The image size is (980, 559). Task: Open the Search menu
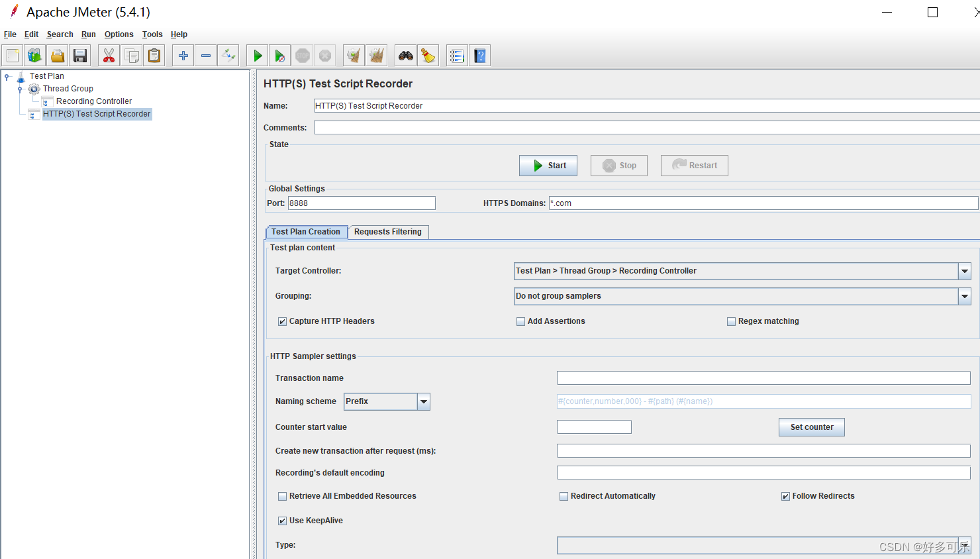(60, 34)
